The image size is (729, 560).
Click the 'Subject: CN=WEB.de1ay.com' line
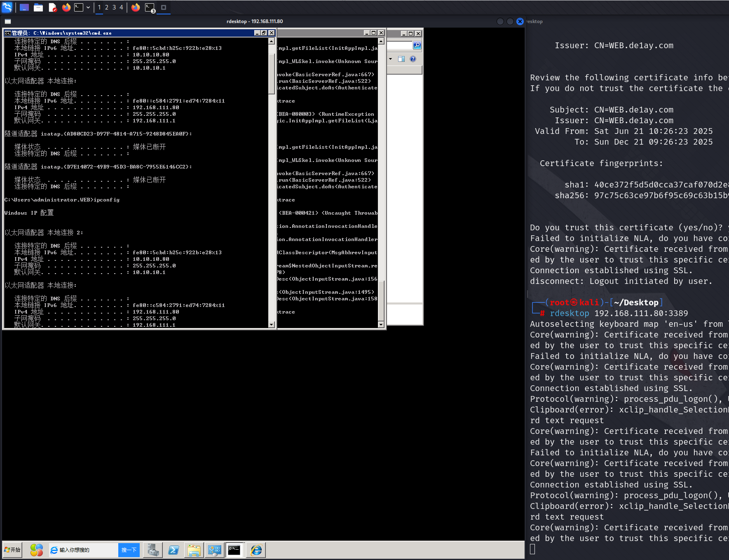(612, 110)
